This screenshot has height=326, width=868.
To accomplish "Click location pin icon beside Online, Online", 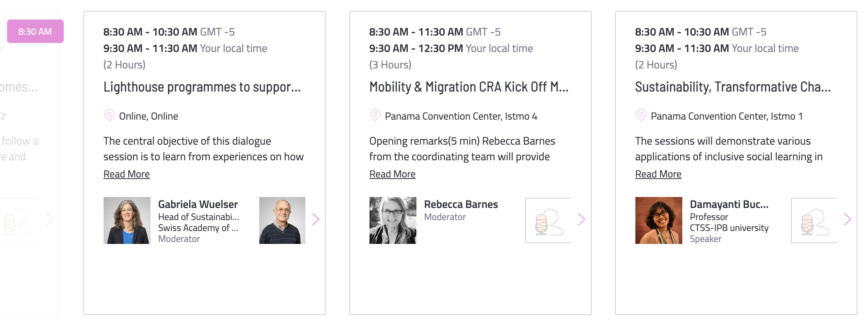I will (x=109, y=115).
